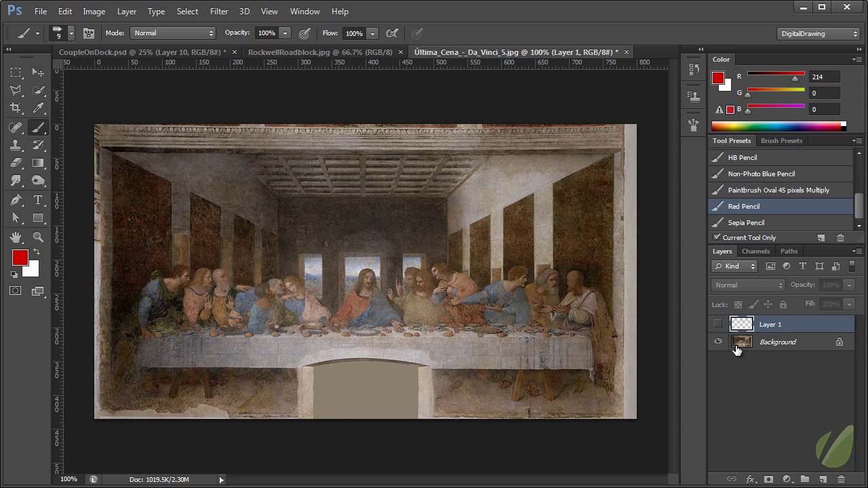Screen dimensions: 868x488
Task: Select the Eyedropper tool
Action: tap(38, 108)
